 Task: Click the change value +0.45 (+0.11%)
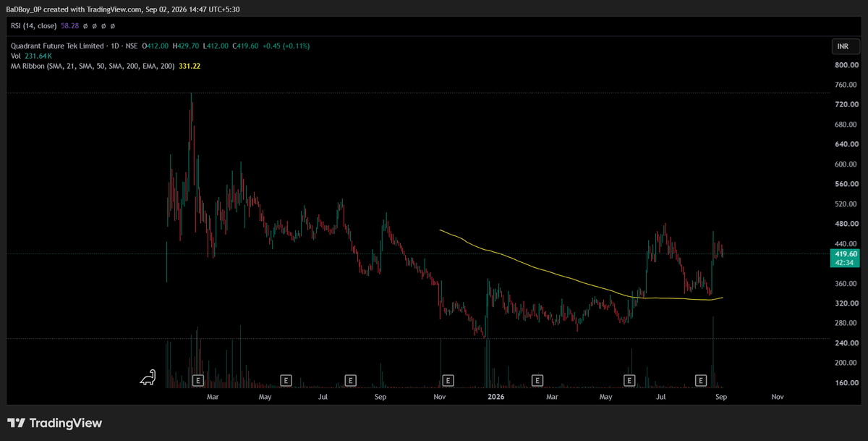click(286, 46)
